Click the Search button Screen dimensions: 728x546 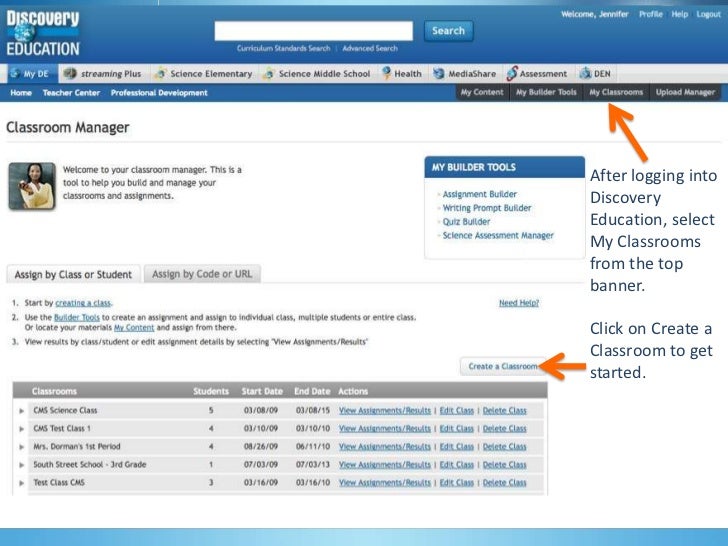(448, 31)
